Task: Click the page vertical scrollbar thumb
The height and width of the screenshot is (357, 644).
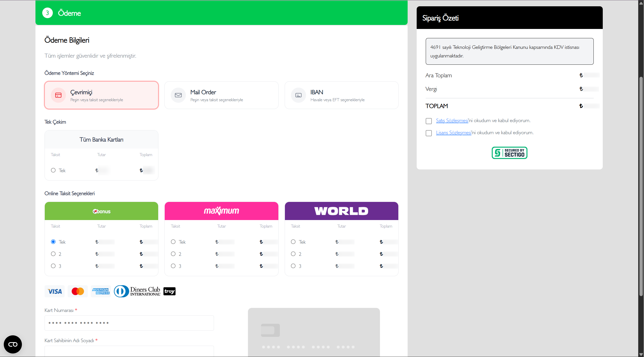Action: (641, 186)
